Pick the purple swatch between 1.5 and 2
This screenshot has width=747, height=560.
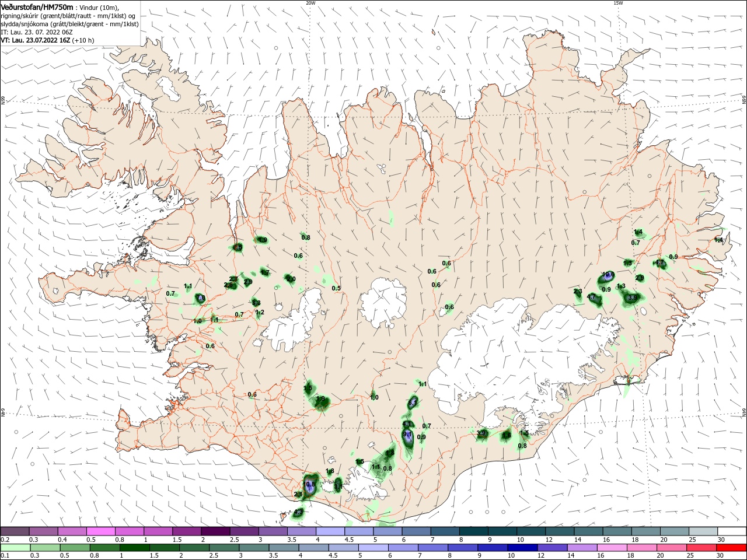pyautogui.click(x=187, y=531)
